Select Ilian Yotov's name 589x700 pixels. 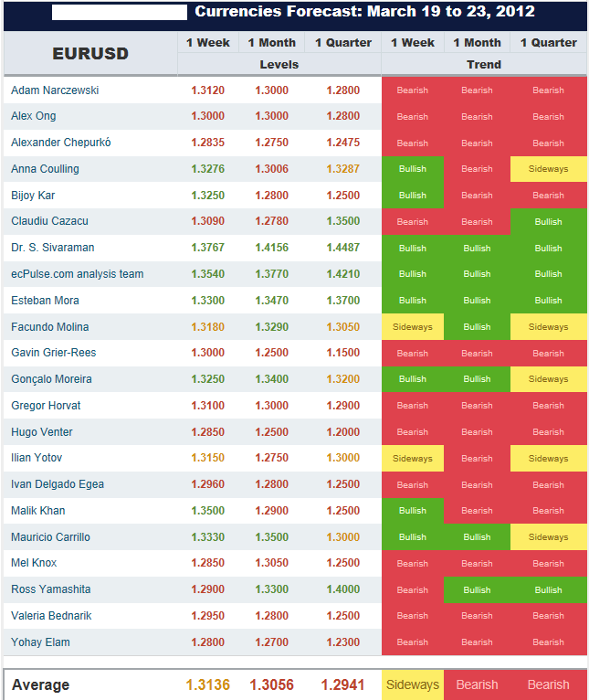click(37, 458)
